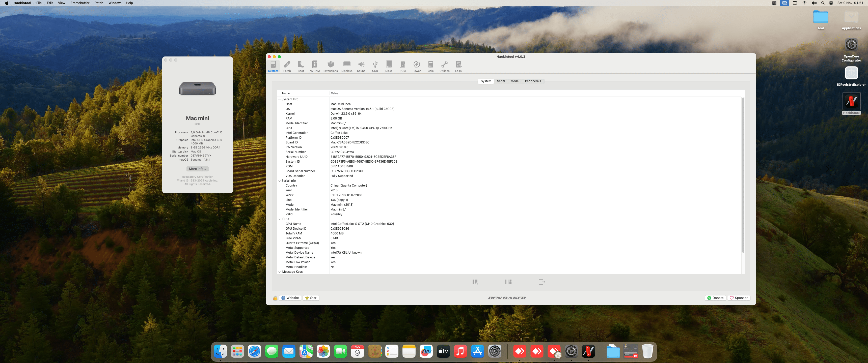This screenshot has height=363, width=868.
Task: Collapse the IGPU group
Action: 279,219
